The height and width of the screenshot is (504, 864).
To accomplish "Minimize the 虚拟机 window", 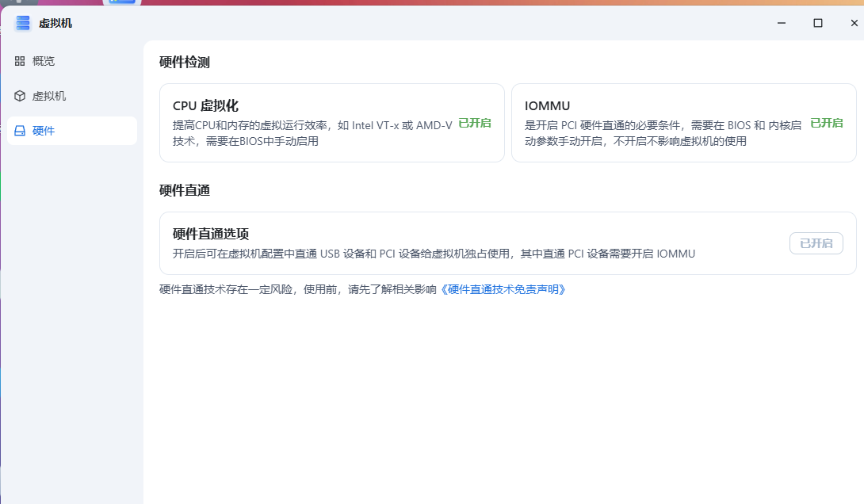I will (782, 23).
